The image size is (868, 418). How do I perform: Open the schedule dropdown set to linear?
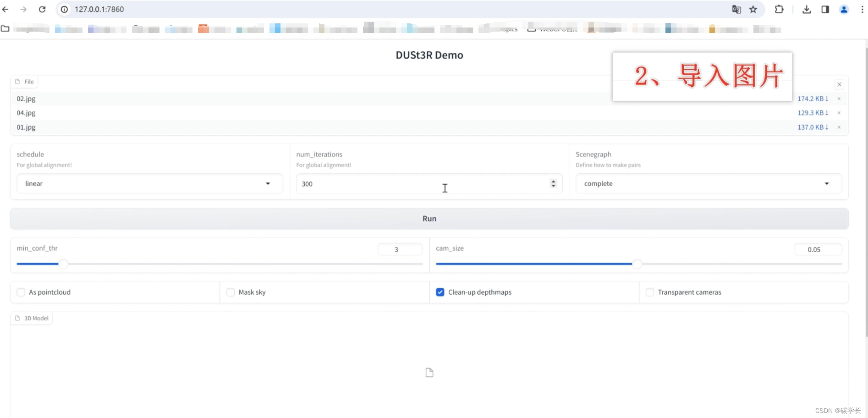150,183
